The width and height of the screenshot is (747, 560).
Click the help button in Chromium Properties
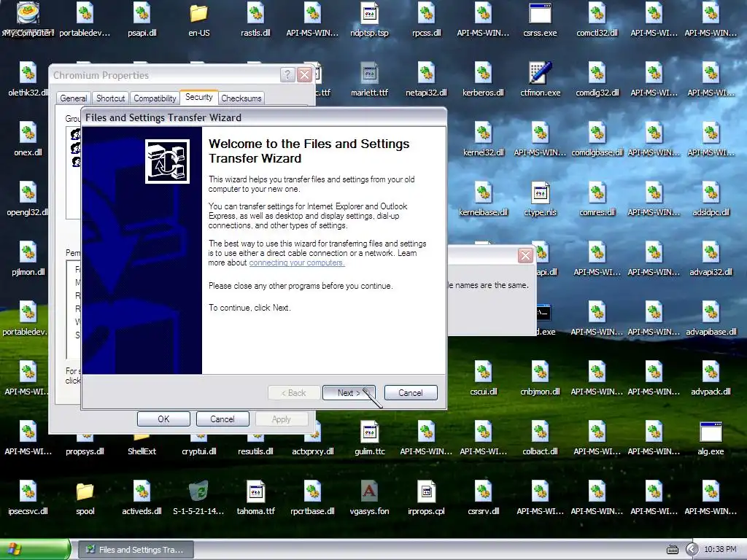[287, 75]
